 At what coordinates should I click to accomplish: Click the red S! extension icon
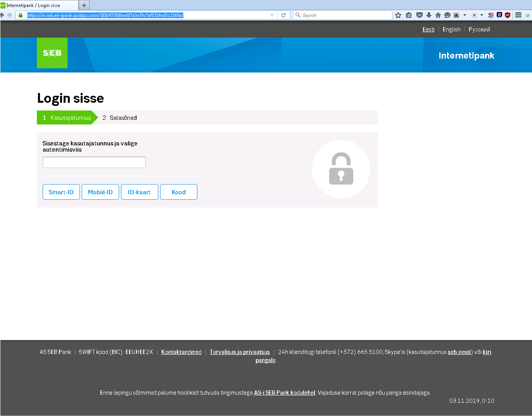(491, 15)
